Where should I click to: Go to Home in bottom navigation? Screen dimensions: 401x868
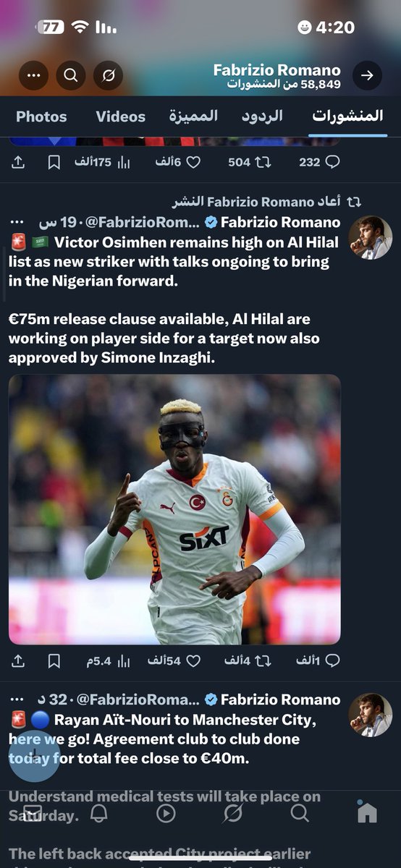[367, 812]
